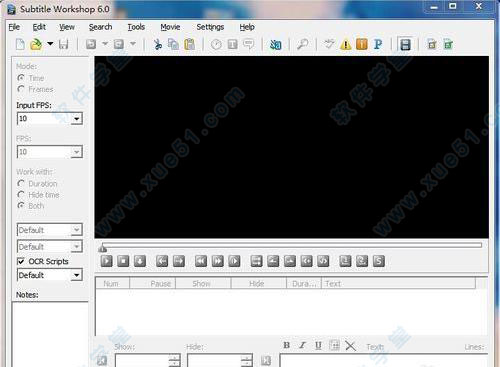Screen dimensions: 500x367
Task: Select the Time mode radio button
Action: [21, 78]
